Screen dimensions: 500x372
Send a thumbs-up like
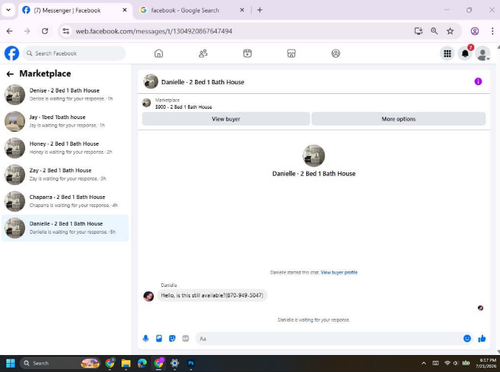(482, 339)
